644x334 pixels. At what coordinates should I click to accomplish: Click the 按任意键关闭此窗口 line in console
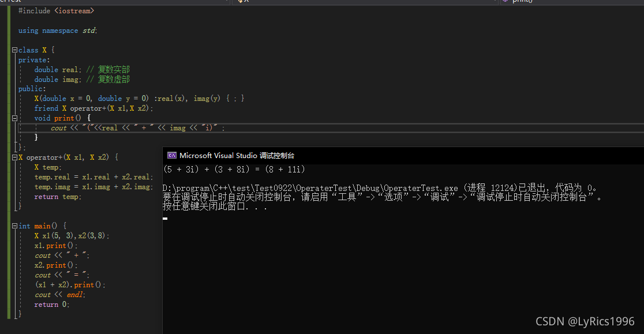[215, 207]
